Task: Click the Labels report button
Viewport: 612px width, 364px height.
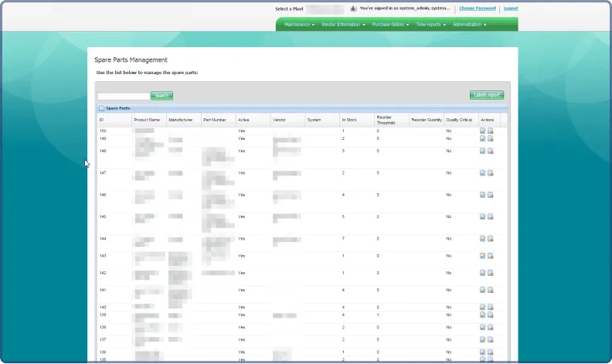Action: tap(487, 95)
